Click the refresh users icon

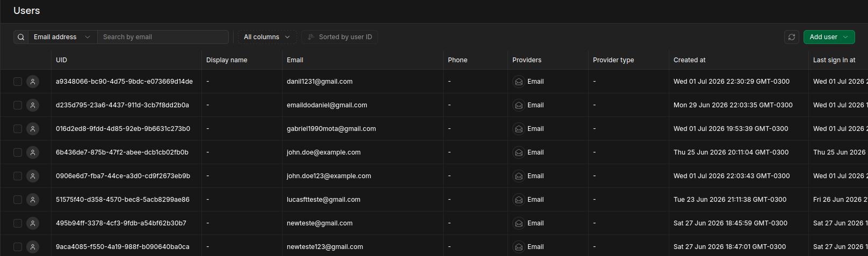(x=791, y=37)
